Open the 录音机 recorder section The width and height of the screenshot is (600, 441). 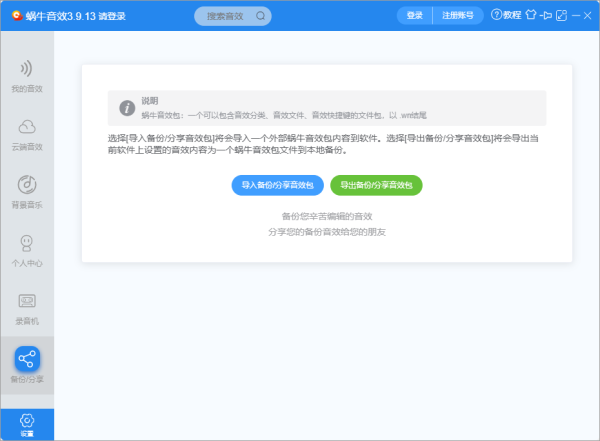coord(27,309)
